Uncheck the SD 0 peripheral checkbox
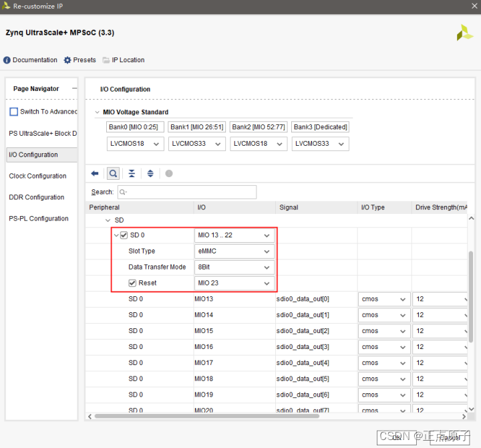The image size is (481, 448). (x=124, y=235)
